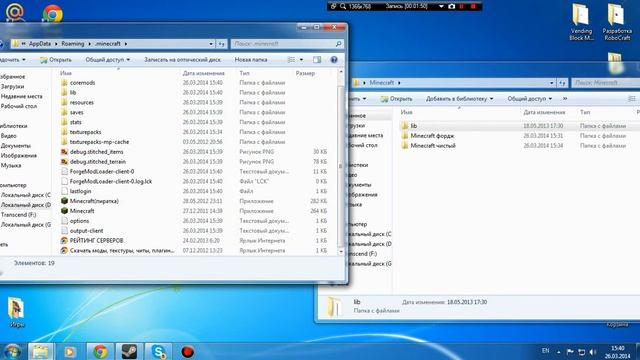Viewport: 640px width, 360px height.
Task: Open Общий доступ menu in .minecraft window
Action: [x=107, y=60]
